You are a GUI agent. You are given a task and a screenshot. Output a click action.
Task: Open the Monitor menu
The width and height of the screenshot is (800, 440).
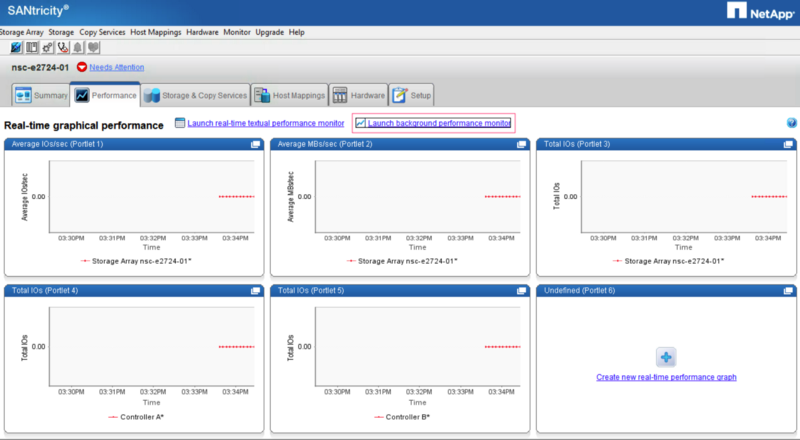237,32
